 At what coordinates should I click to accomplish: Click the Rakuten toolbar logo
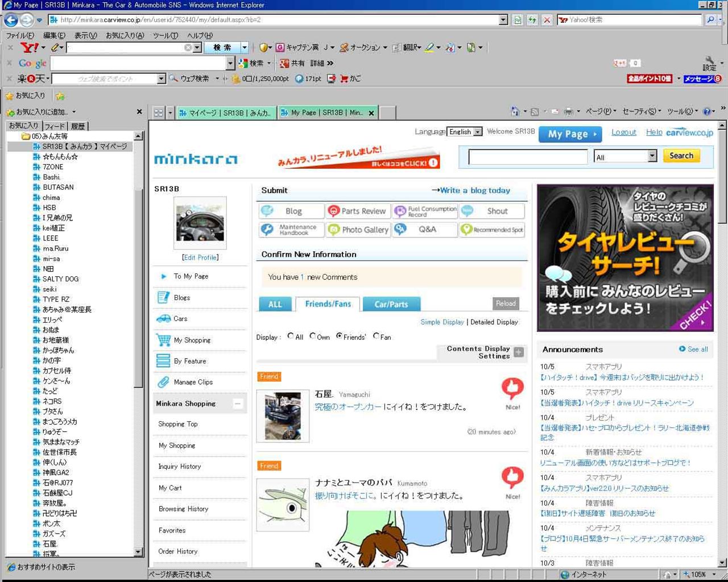tap(31, 78)
